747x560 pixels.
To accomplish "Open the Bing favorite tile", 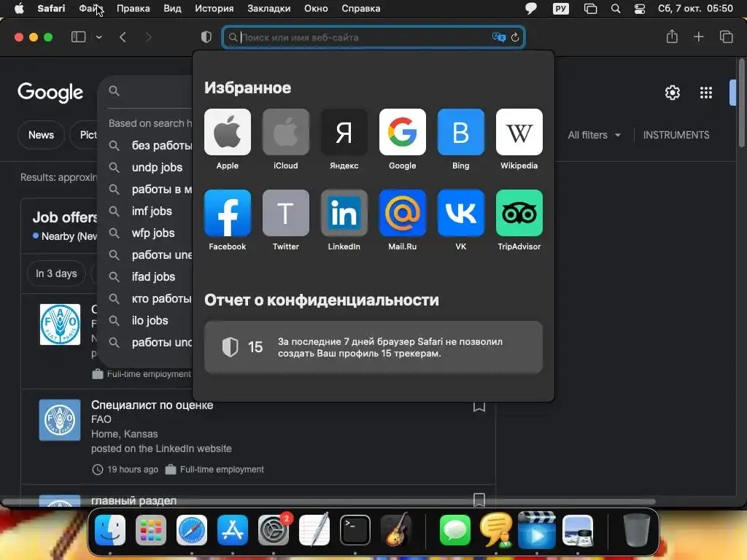I will pyautogui.click(x=461, y=132).
